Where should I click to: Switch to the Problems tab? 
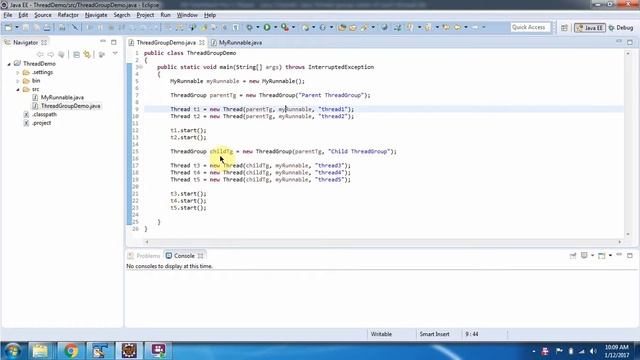pyautogui.click(x=144, y=256)
